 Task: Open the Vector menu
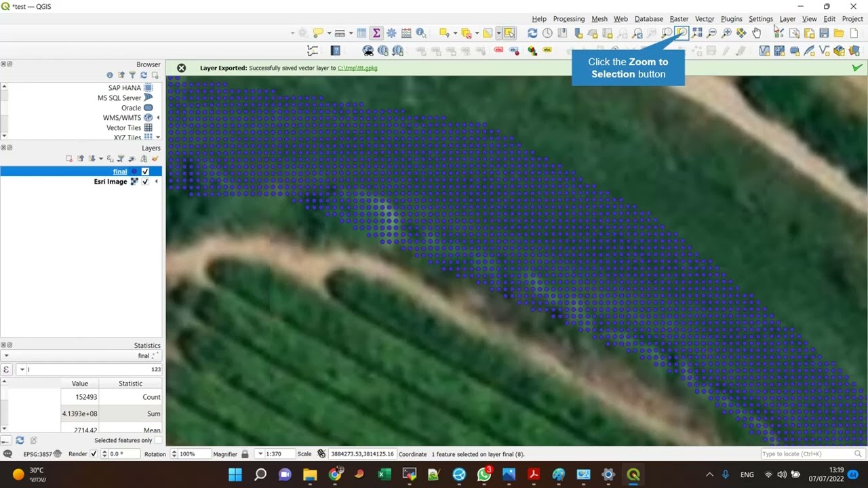pos(705,19)
